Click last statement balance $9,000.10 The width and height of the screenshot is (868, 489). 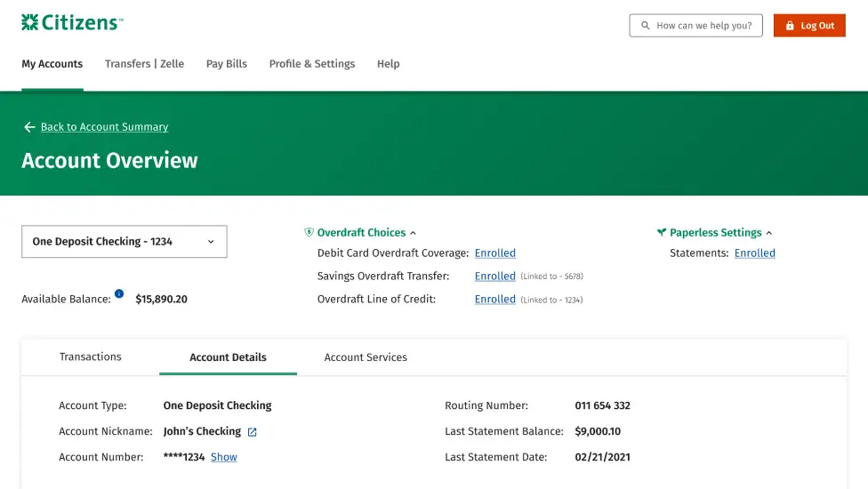point(598,431)
